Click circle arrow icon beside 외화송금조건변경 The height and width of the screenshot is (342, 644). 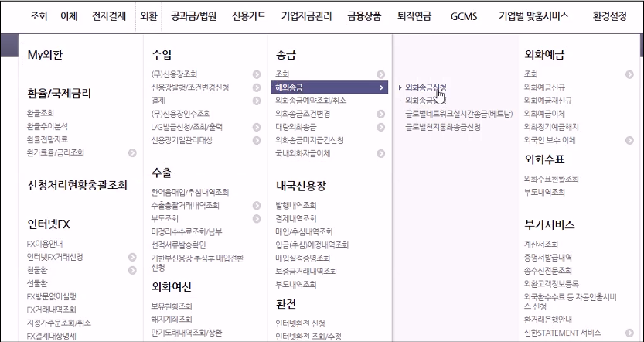(381, 114)
